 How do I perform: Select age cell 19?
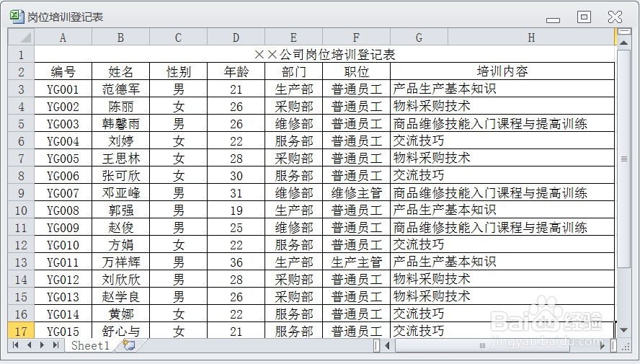point(236,210)
